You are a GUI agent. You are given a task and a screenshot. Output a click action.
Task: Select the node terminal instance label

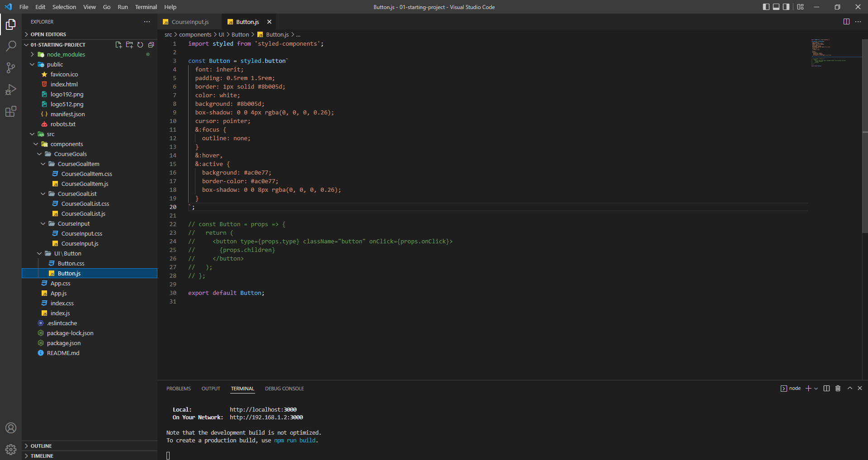(x=791, y=389)
